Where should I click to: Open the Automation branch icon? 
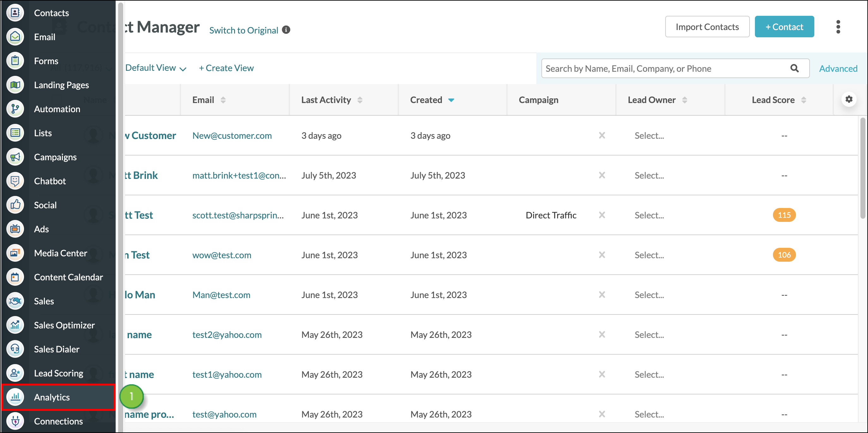(15, 109)
